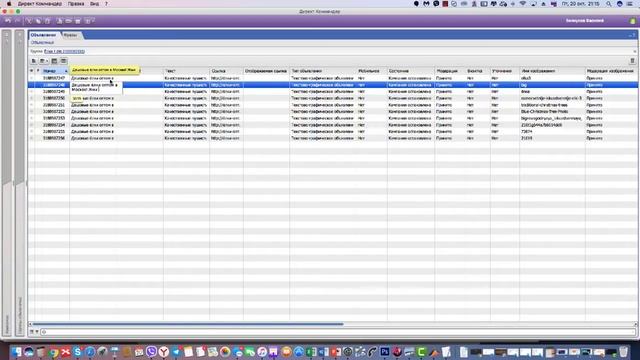
Task: Click the Состояние column header
Action: 411,71
